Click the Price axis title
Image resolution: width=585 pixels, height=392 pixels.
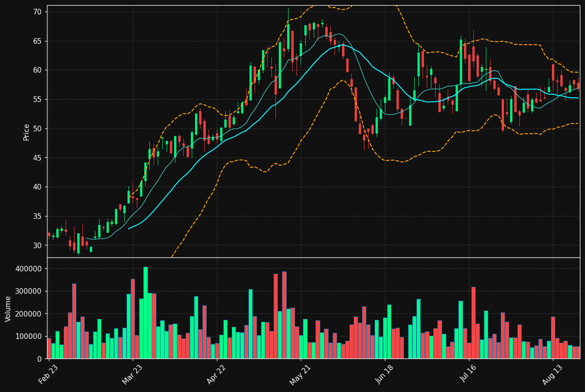click(x=27, y=132)
